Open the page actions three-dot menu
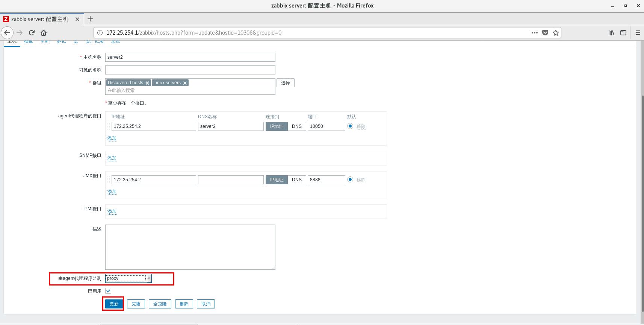The height and width of the screenshot is (325, 644). 534,33
